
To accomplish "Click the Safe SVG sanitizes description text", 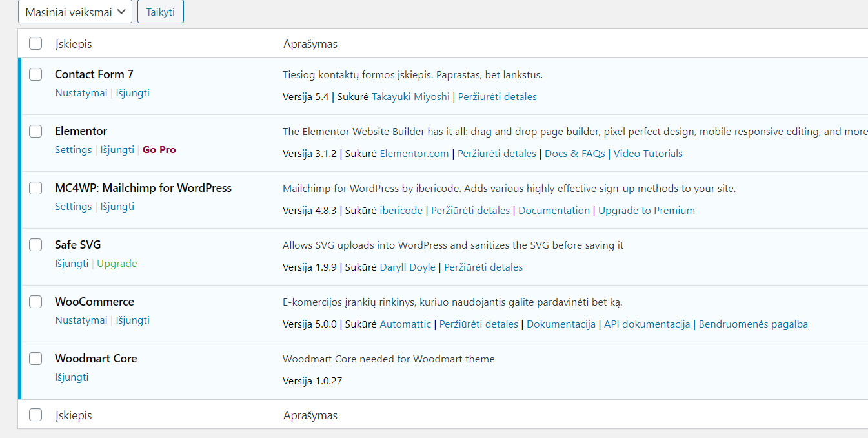I will (453, 245).
